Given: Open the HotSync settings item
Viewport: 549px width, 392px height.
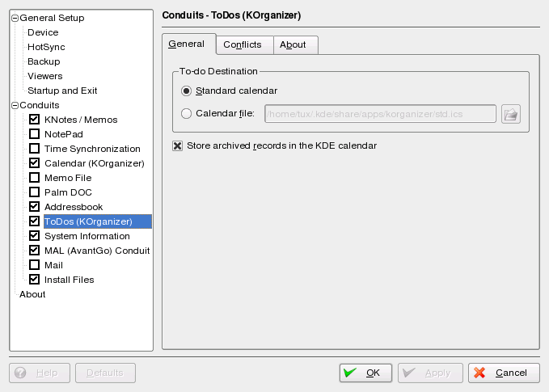Looking at the screenshot, I should tap(46, 47).
